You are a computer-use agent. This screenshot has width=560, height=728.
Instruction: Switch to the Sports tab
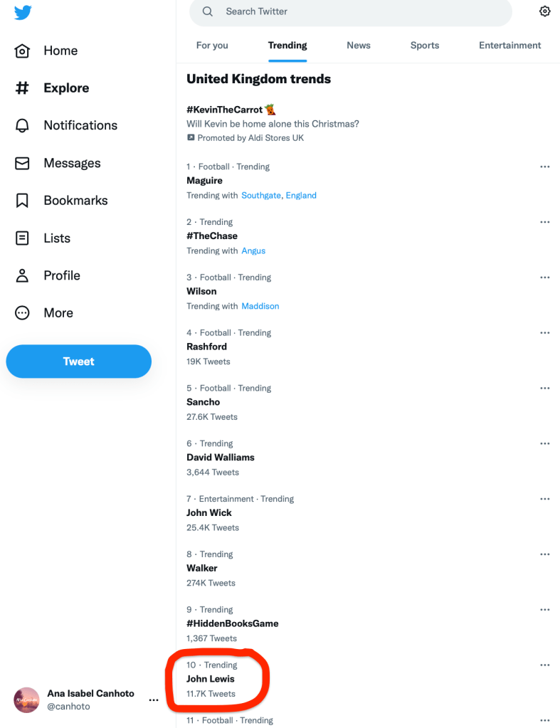(425, 46)
